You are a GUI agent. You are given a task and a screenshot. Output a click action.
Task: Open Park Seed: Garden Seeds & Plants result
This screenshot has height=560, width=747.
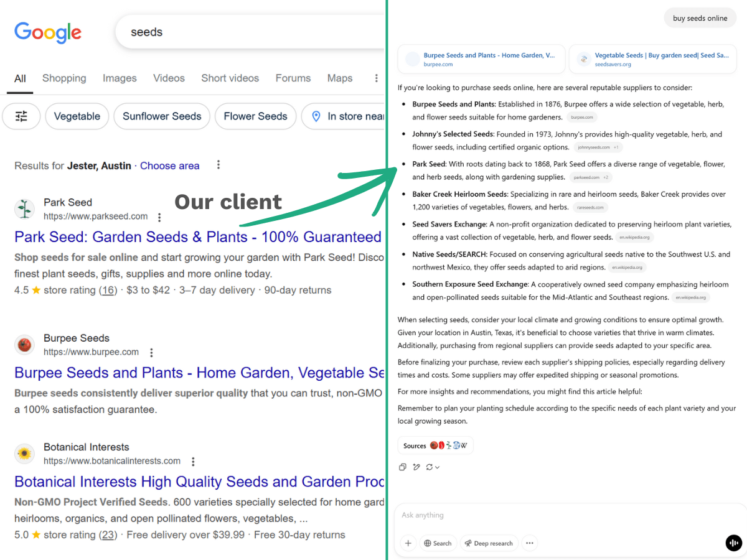click(x=198, y=237)
